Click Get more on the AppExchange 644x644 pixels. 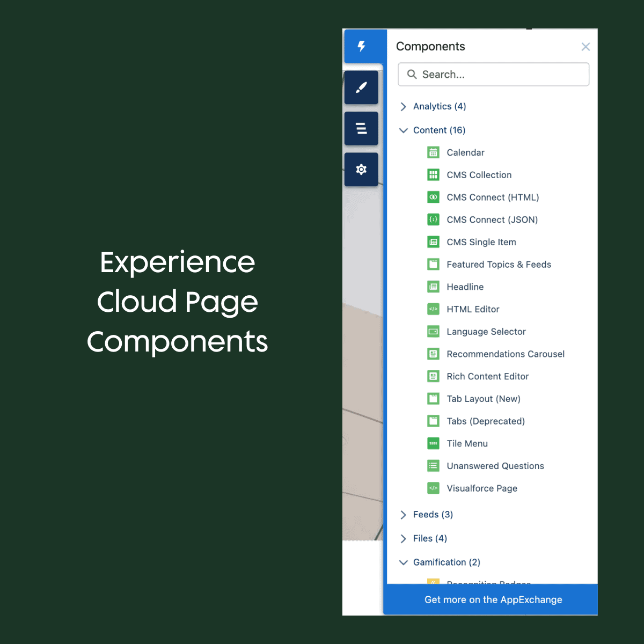(x=493, y=599)
